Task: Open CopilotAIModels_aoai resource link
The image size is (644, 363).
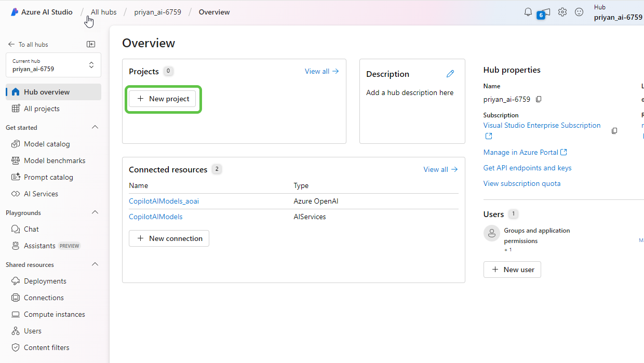Action: tap(164, 201)
